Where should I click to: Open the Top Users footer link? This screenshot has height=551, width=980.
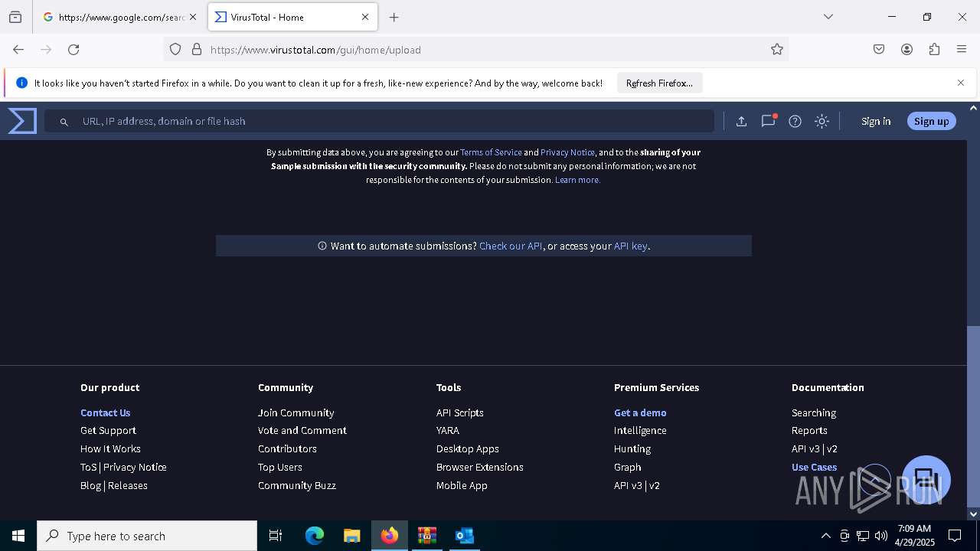(x=280, y=467)
